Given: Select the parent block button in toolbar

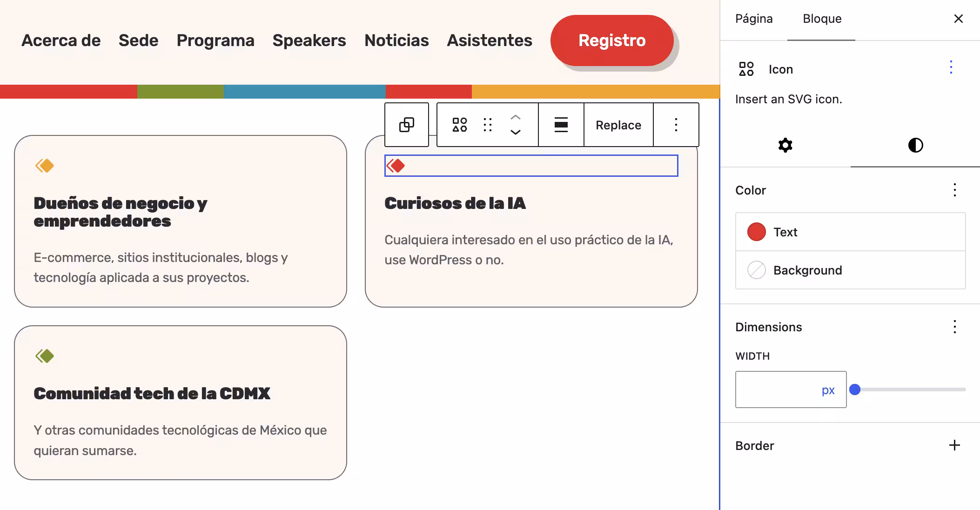Looking at the screenshot, I should (407, 125).
